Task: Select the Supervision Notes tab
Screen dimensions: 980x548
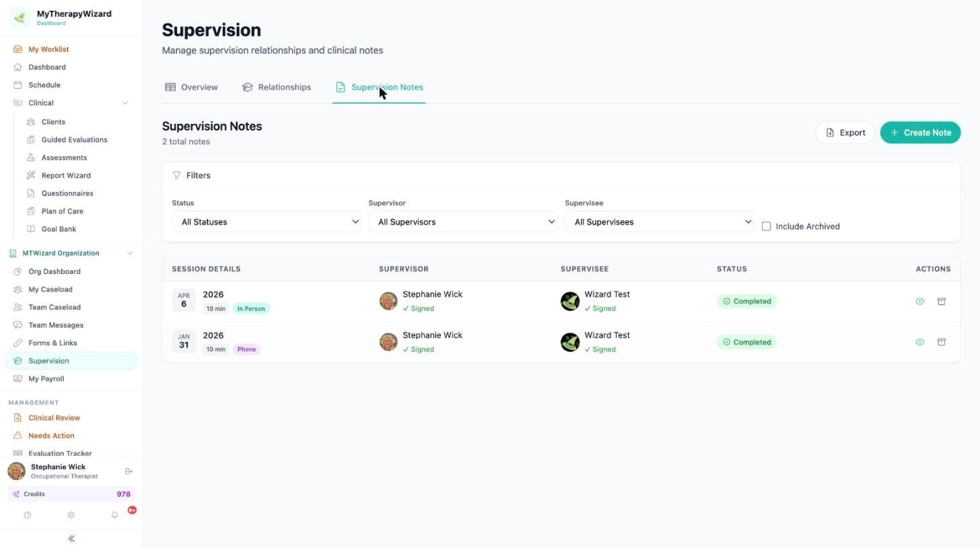Action: (x=379, y=88)
